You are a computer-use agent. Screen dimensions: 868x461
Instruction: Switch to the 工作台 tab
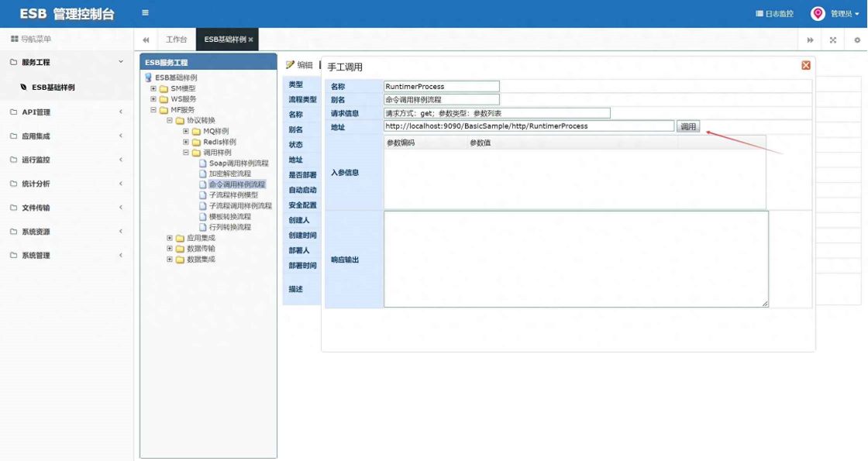click(177, 40)
